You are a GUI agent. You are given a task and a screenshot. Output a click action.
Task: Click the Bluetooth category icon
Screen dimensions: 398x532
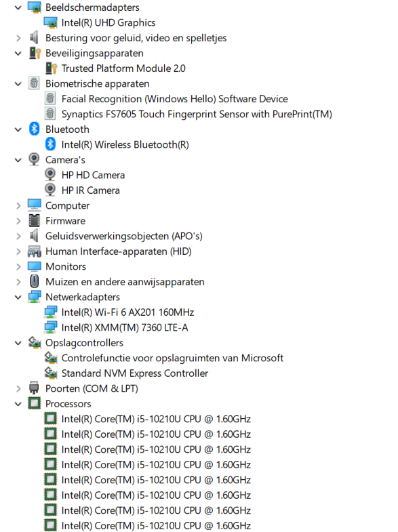[x=35, y=129]
